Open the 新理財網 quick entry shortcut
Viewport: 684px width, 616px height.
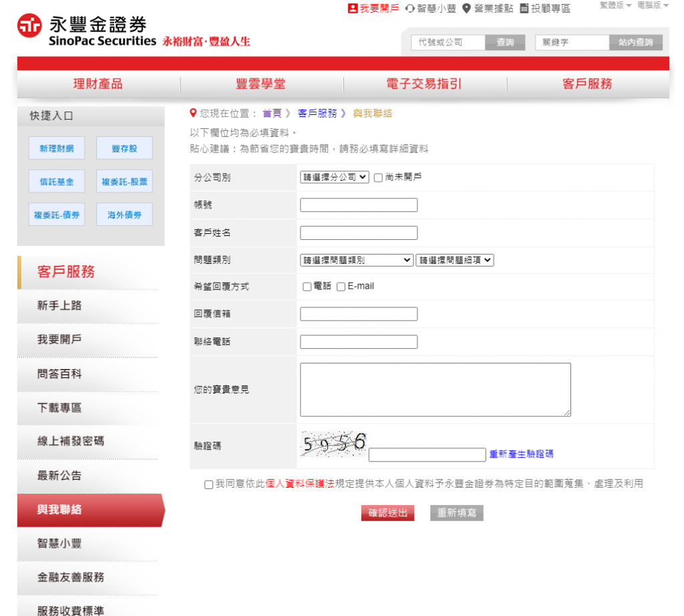coord(57,148)
